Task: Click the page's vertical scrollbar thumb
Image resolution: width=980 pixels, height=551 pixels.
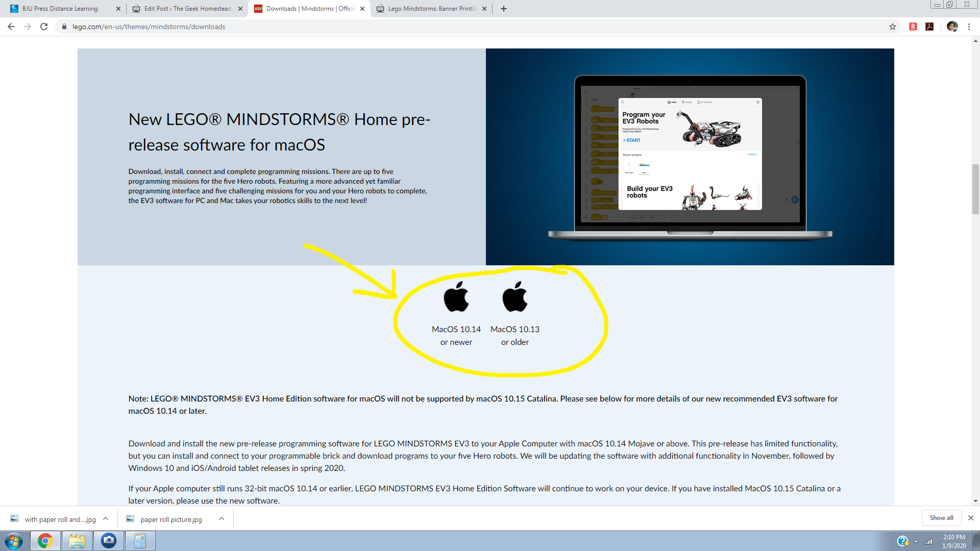Action: click(x=975, y=189)
